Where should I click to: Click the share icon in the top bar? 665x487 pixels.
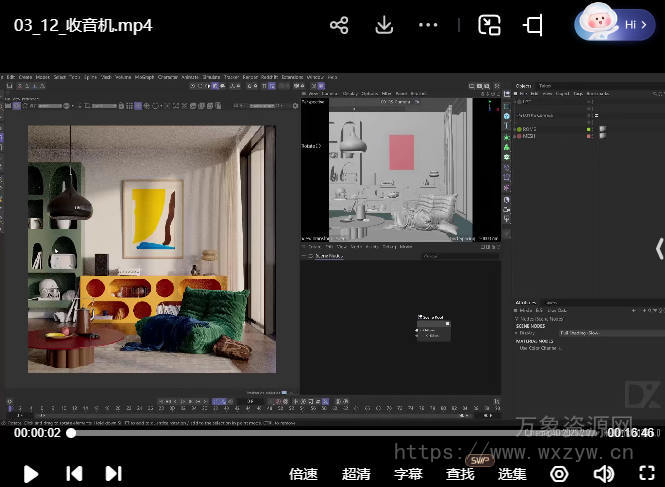coord(339,25)
